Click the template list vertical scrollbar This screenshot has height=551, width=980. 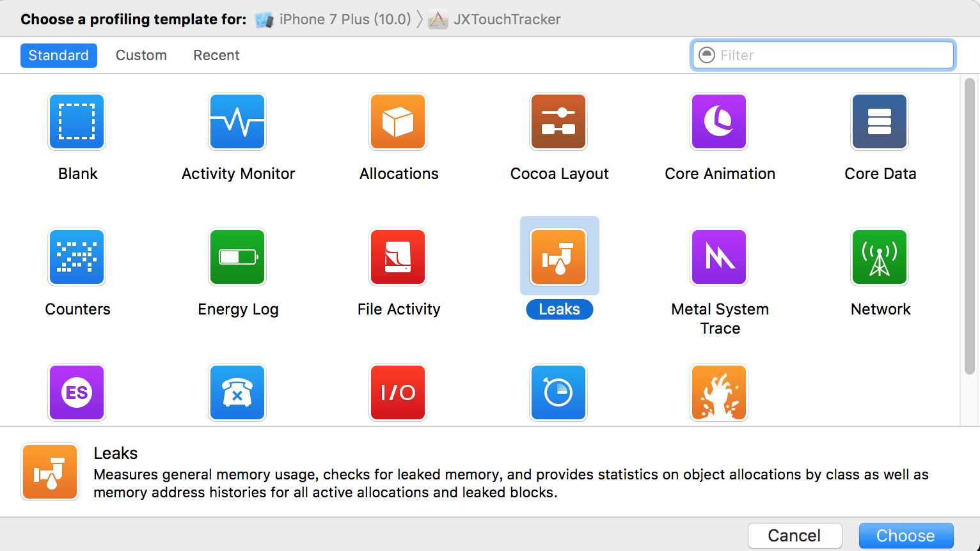(x=969, y=226)
